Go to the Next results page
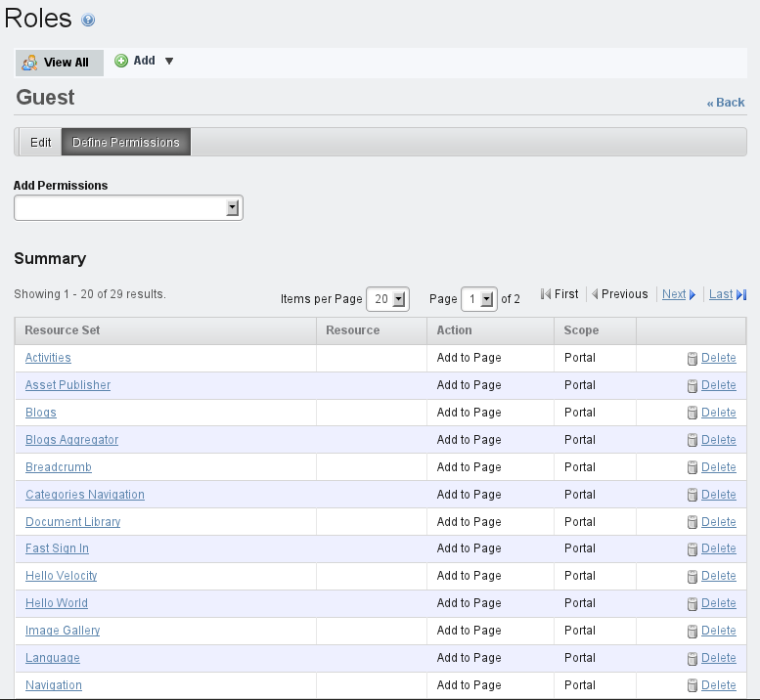Screen dimensions: 760x700 point(674,294)
